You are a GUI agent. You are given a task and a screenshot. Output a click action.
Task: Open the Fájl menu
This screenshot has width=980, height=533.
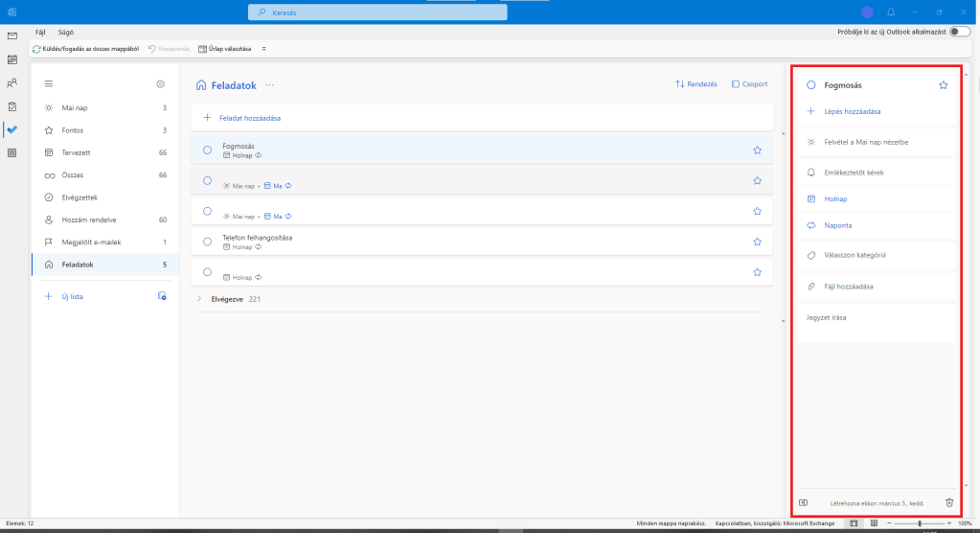click(x=40, y=32)
